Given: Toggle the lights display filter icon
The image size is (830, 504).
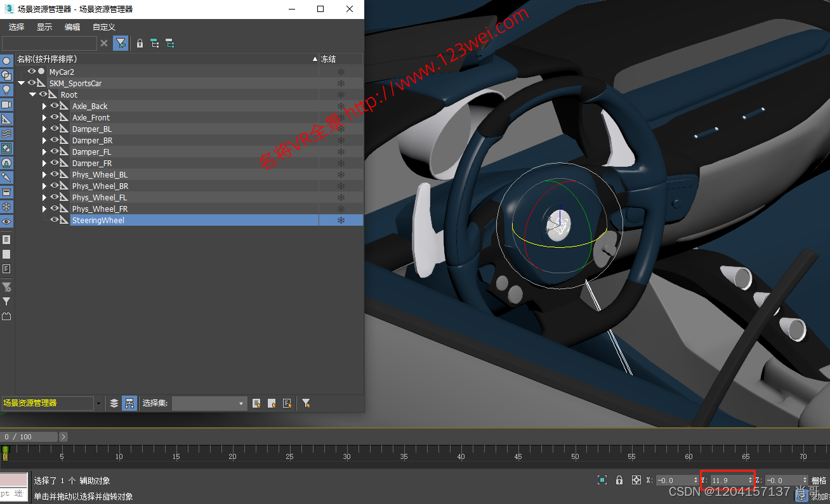Looking at the screenshot, I should click(x=6, y=90).
